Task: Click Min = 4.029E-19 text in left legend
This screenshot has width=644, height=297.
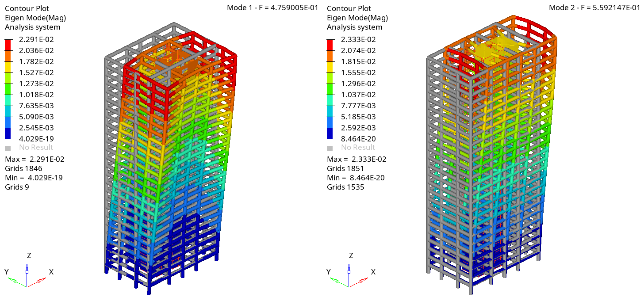Action: [34, 178]
